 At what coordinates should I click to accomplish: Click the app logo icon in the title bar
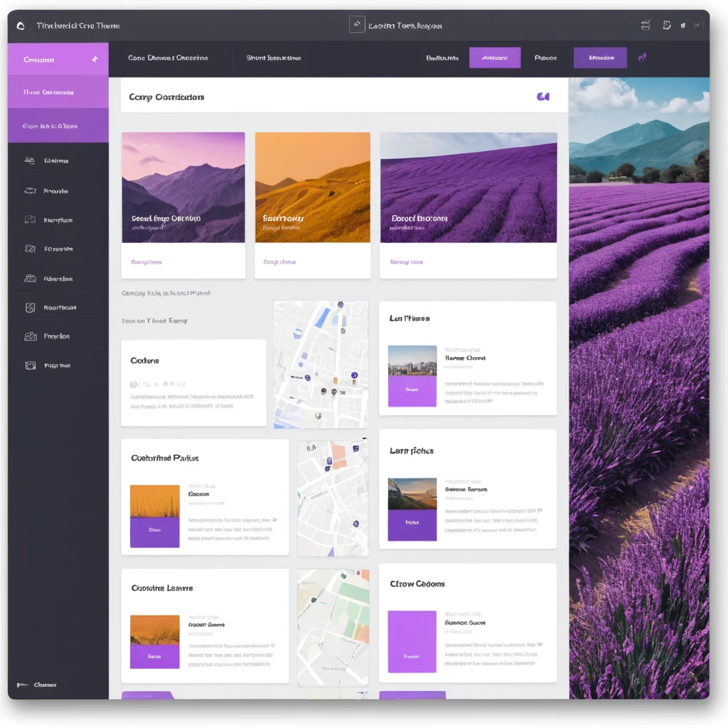[x=21, y=26]
